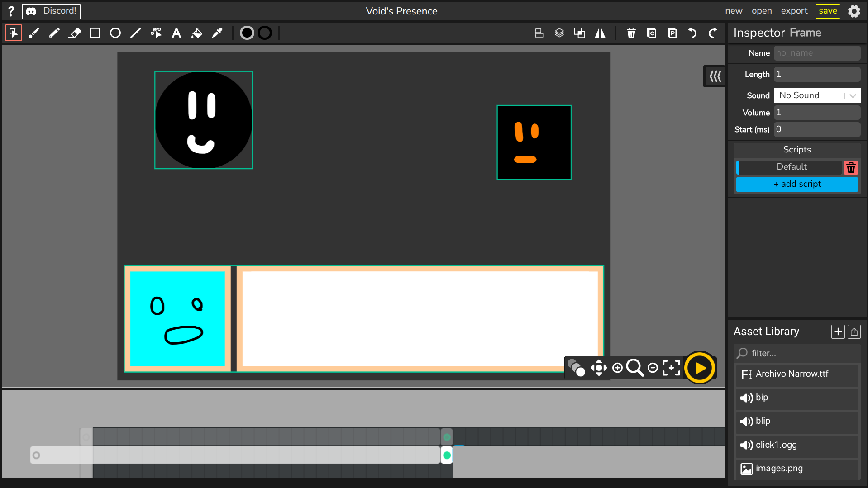The height and width of the screenshot is (488, 868).
Task: Save the project
Action: click(828, 11)
